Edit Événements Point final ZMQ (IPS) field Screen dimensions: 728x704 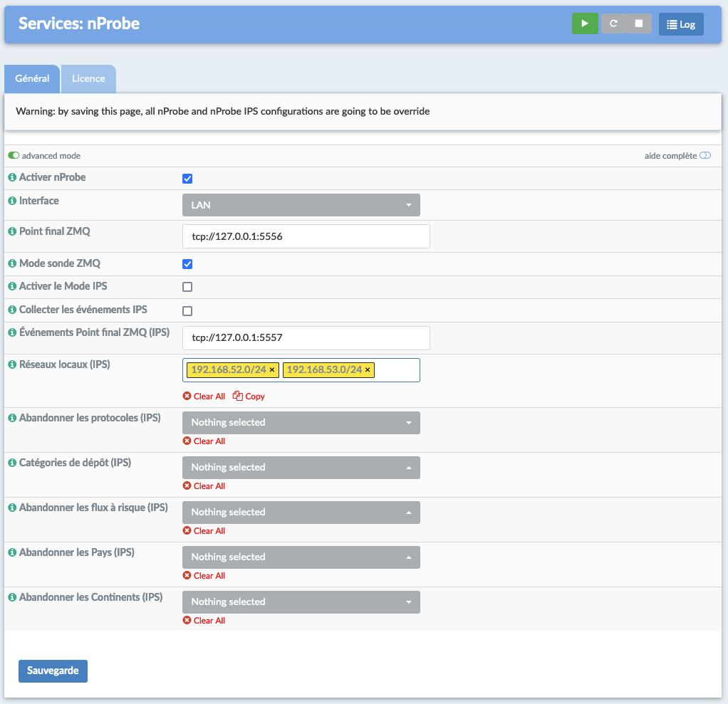[306, 338]
